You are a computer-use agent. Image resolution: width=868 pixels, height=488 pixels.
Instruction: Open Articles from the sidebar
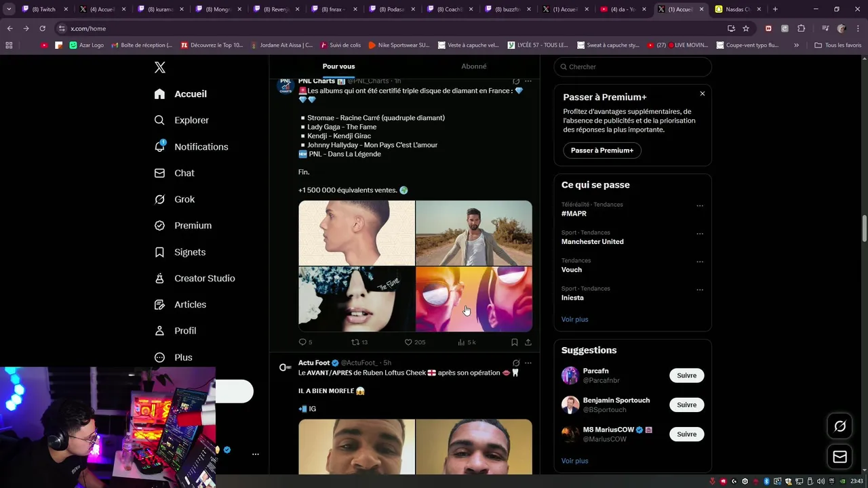(180, 305)
